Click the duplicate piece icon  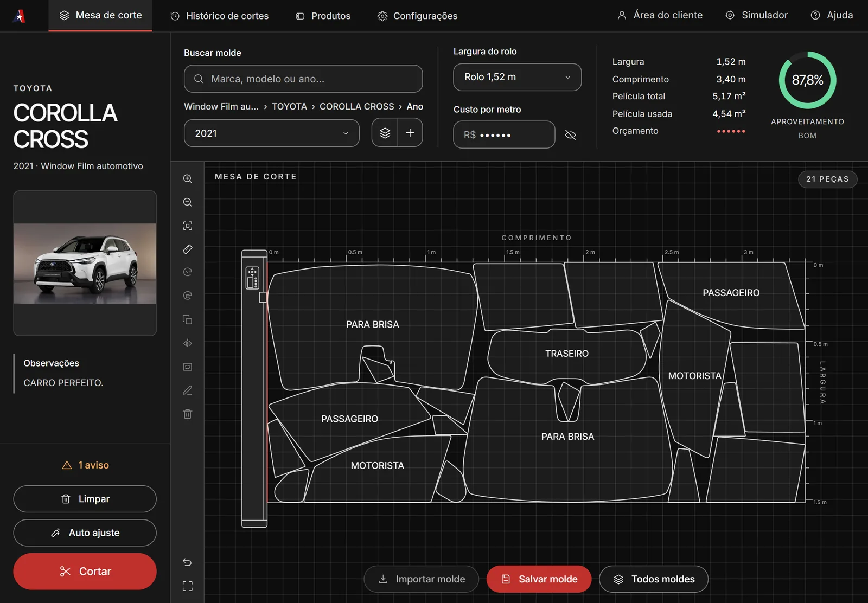point(188,320)
